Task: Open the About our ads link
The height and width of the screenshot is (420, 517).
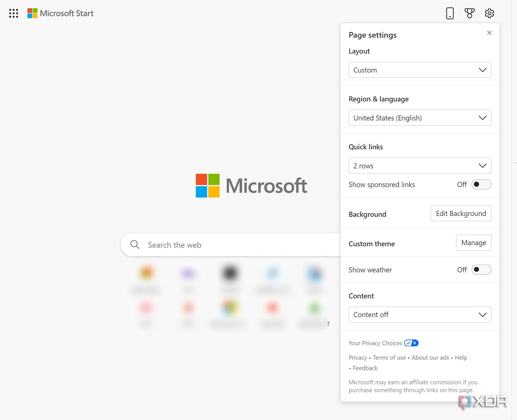Action: (x=430, y=358)
